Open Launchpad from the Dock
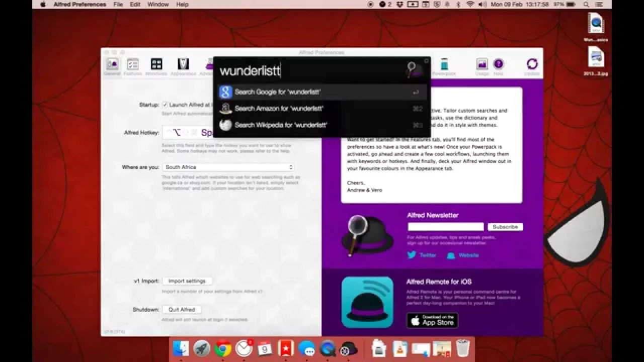 [202, 348]
